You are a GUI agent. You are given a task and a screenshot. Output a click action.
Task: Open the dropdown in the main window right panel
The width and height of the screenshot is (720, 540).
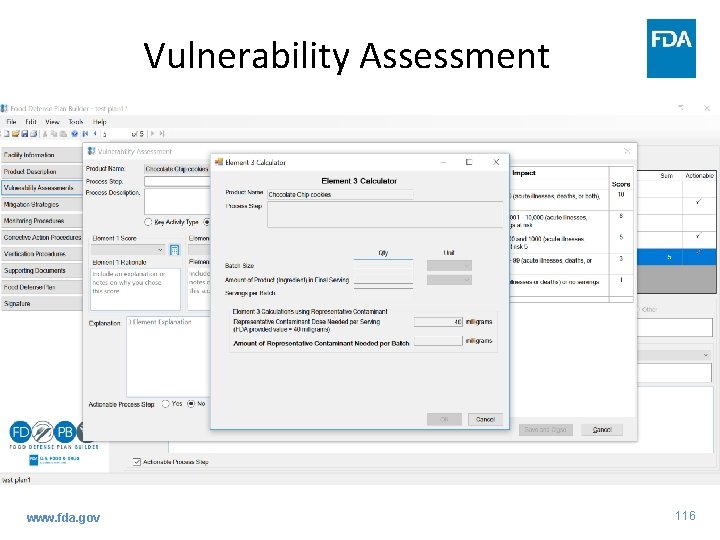point(675,355)
